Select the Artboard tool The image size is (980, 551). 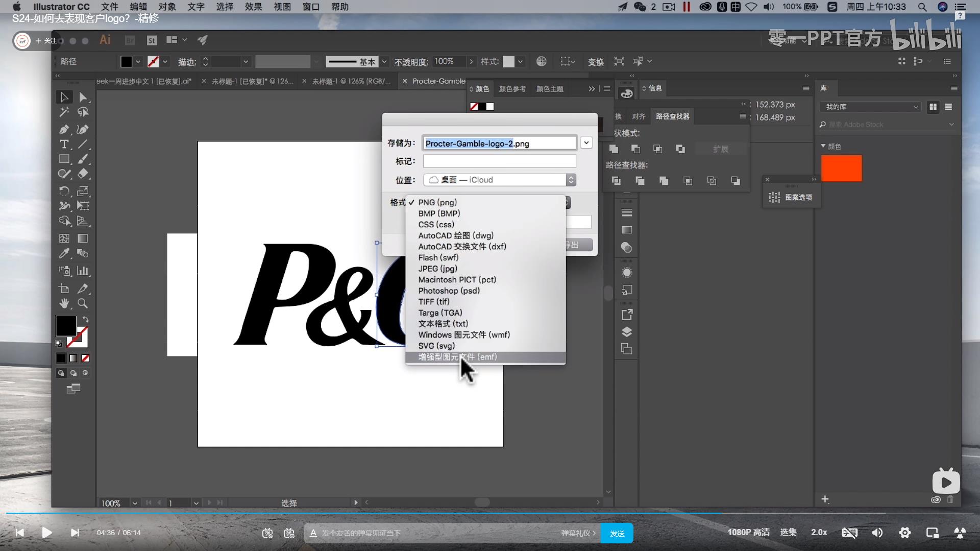pos(64,289)
